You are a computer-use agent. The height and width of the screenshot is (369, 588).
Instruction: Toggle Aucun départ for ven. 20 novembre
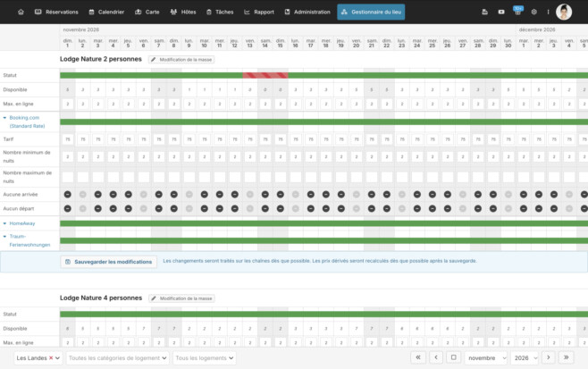pyautogui.click(x=357, y=208)
